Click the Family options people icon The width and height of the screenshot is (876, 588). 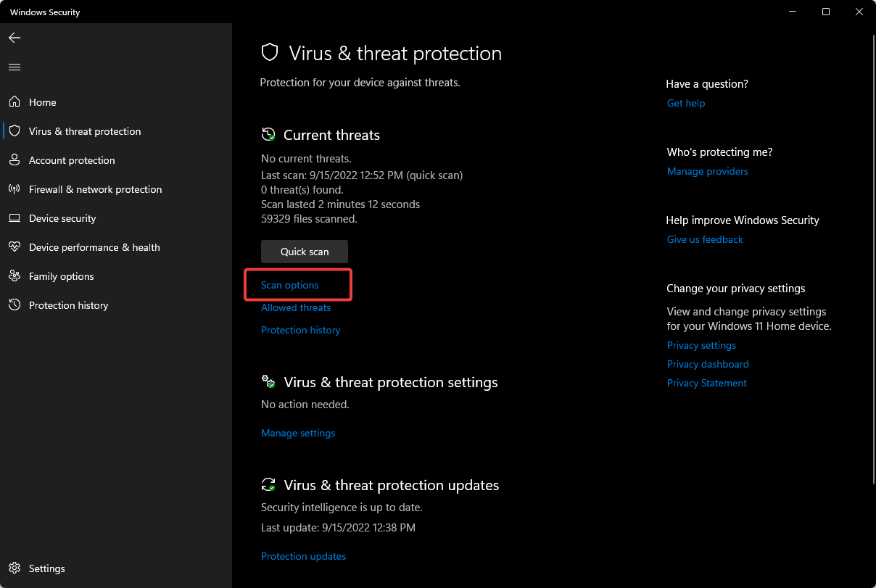click(15, 276)
